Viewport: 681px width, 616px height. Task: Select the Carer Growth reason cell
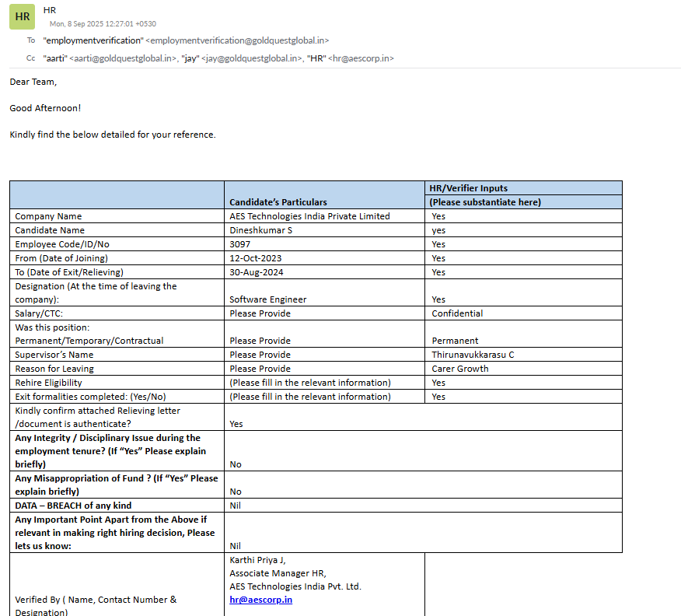click(x=459, y=369)
